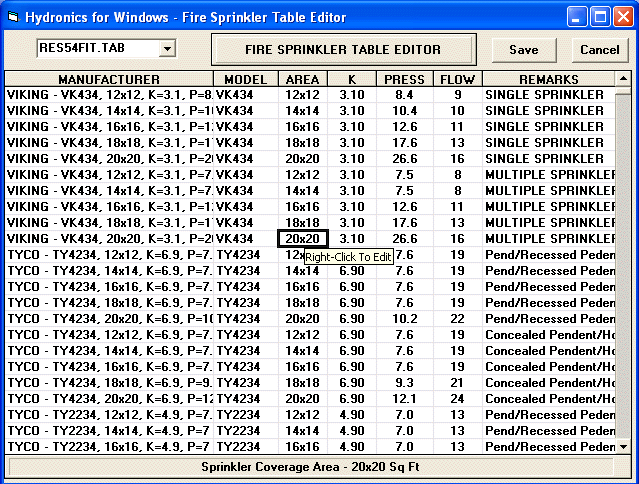Click the MANUFACTURER column header
The height and width of the screenshot is (484, 639).
point(109,79)
